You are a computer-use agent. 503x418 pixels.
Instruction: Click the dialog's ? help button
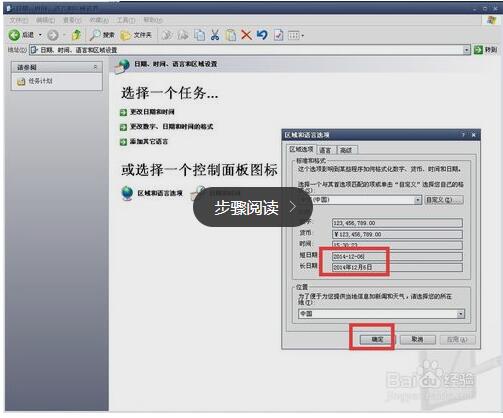463,135
